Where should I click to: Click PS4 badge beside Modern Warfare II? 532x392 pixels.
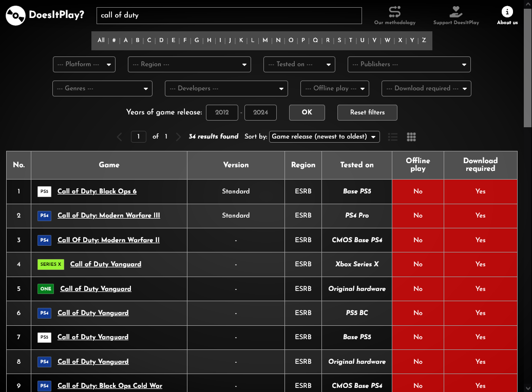click(x=45, y=240)
